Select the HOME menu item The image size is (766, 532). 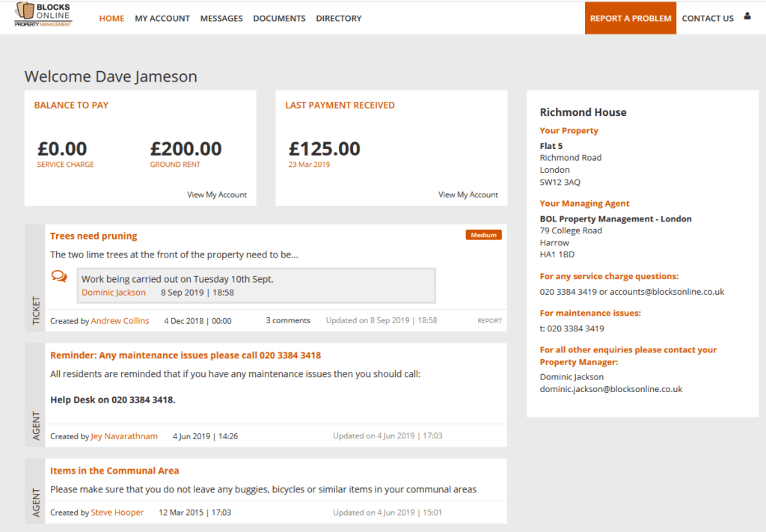click(111, 18)
